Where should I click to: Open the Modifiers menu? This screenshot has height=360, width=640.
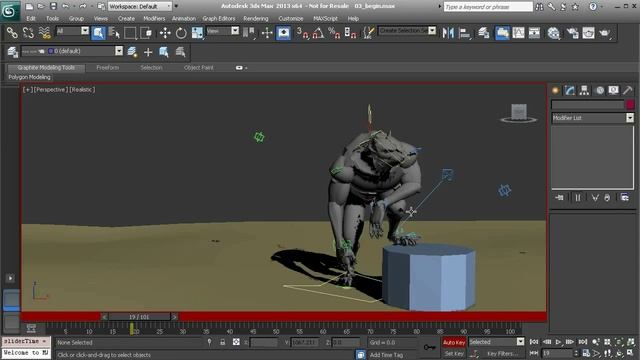click(x=154, y=18)
